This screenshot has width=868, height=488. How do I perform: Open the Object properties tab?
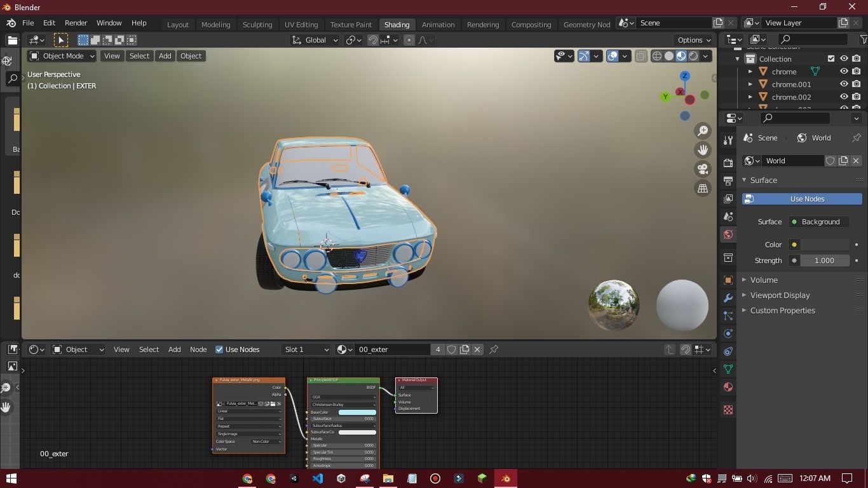click(x=728, y=280)
